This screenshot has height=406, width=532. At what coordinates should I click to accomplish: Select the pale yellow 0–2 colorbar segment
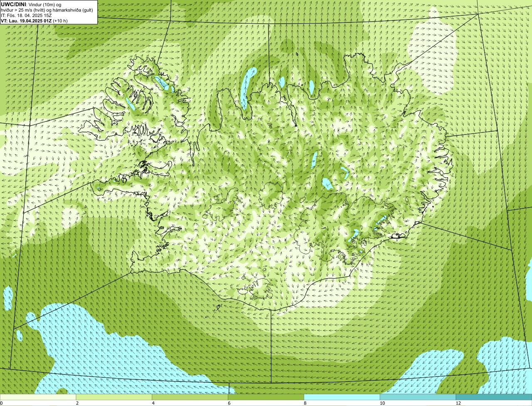point(38,397)
